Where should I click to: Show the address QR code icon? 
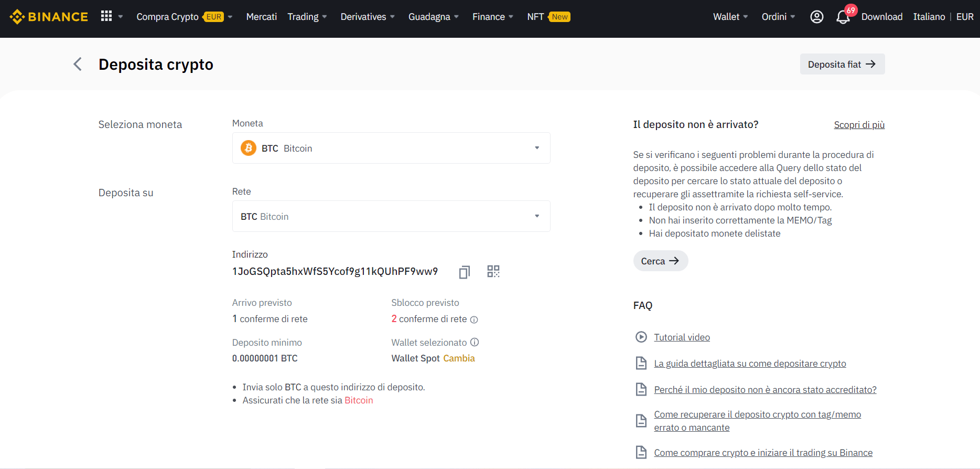(x=493, y=271)
